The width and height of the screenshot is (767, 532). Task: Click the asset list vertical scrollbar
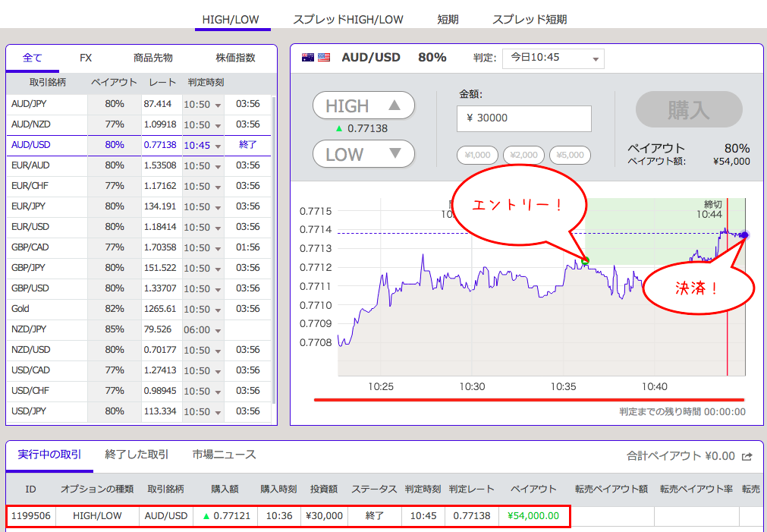(273, 250)
